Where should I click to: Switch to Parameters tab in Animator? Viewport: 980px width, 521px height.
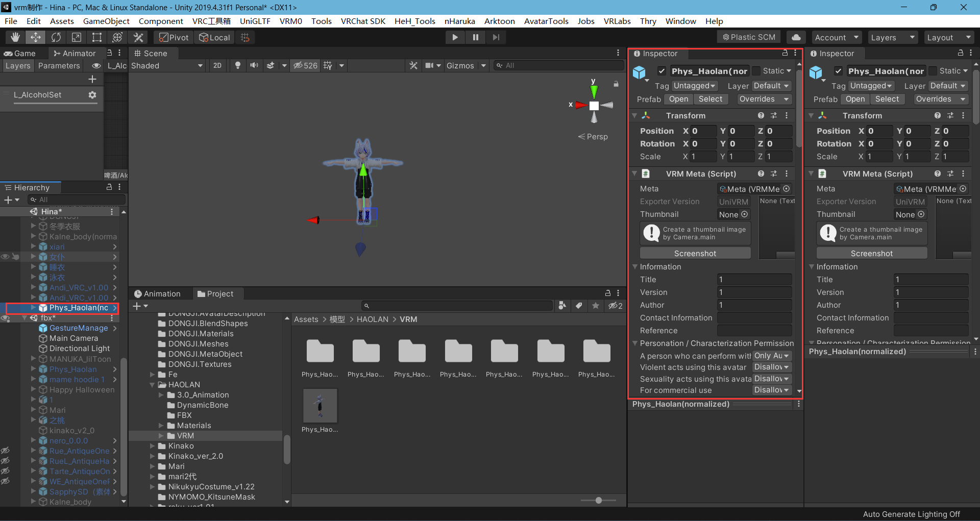point(59,66)
